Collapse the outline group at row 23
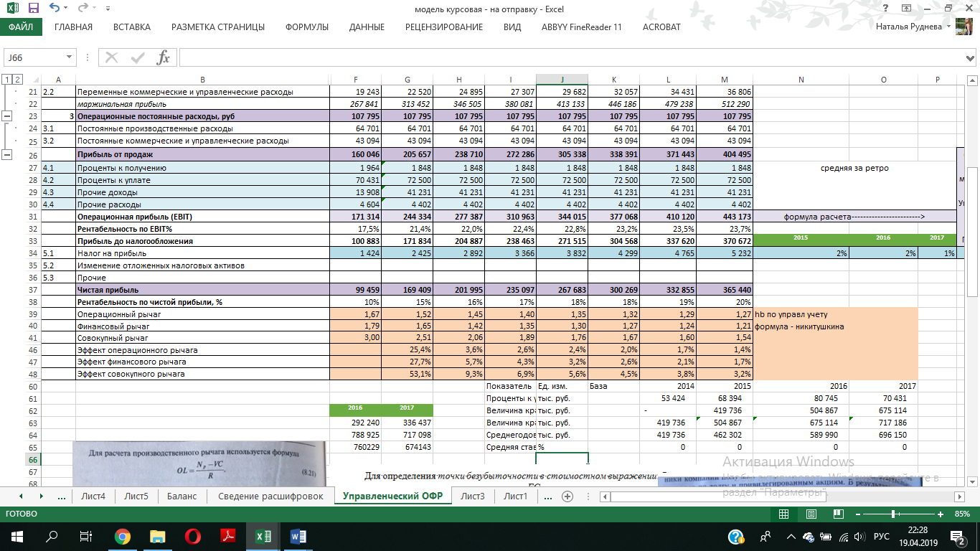Screen dimensions: 980x551 pyautogui.click(x=8, y=116)
